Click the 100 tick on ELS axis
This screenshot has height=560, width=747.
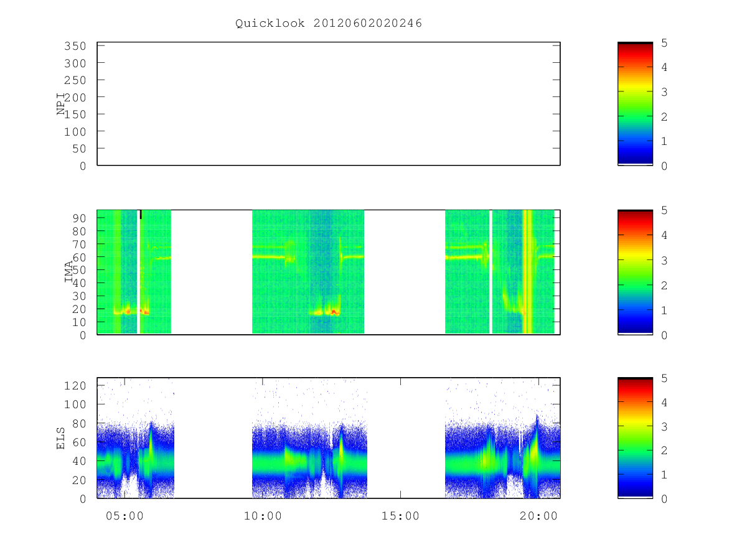click(75, 404)
